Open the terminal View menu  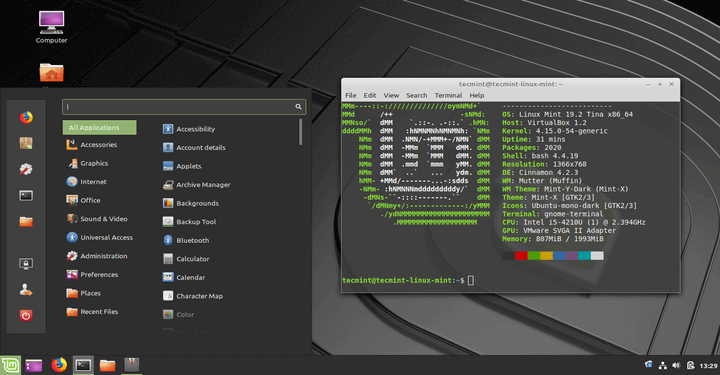(x=391, y=95)
